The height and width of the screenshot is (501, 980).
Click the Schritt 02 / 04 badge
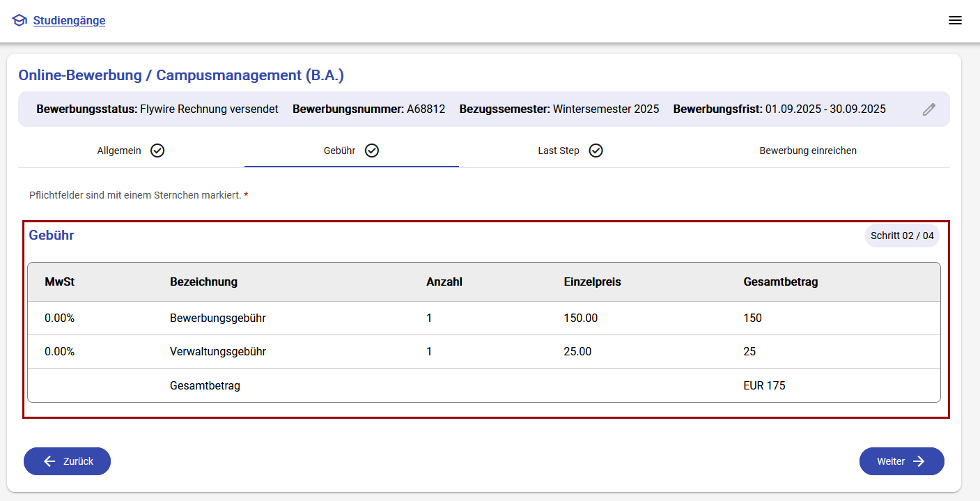click(902, 236)
